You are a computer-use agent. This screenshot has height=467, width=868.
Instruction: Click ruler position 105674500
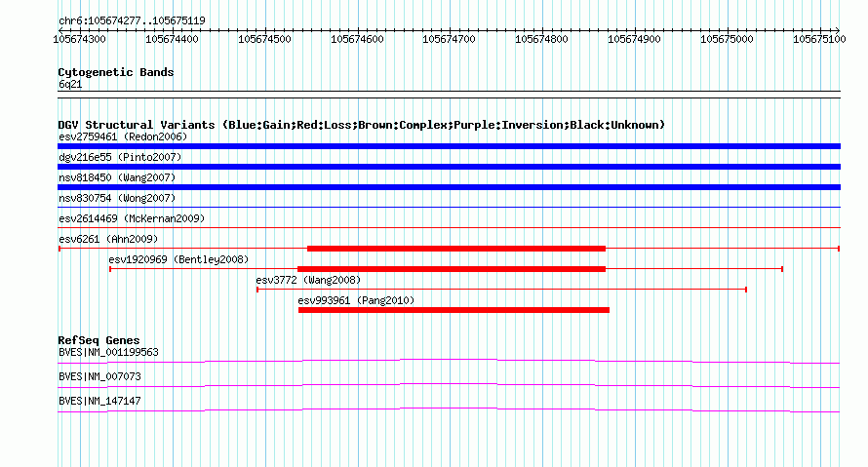click(264, 39)
